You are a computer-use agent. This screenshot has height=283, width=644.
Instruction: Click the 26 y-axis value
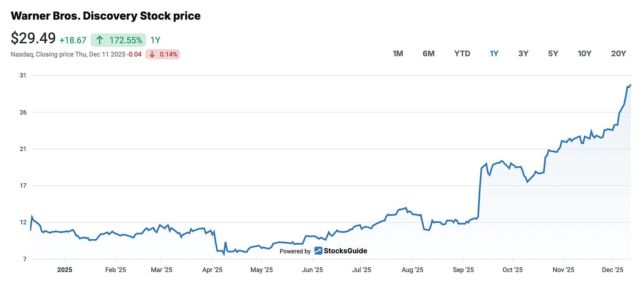coord(23,112)
